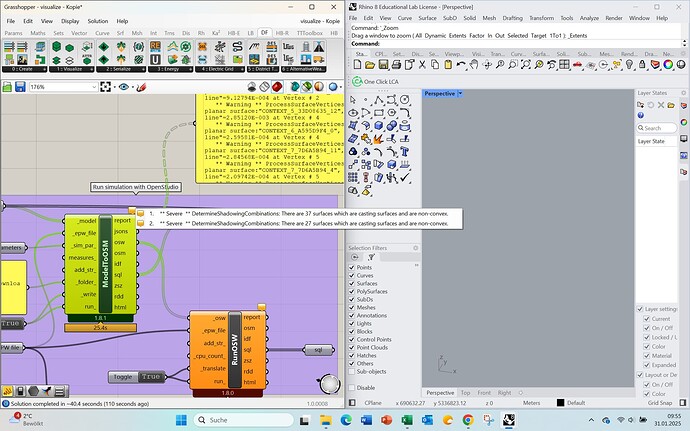The height and width of the screenshot is (431, 690).
Task: Click the U icon in Energy group
Action: pos(155,59)
